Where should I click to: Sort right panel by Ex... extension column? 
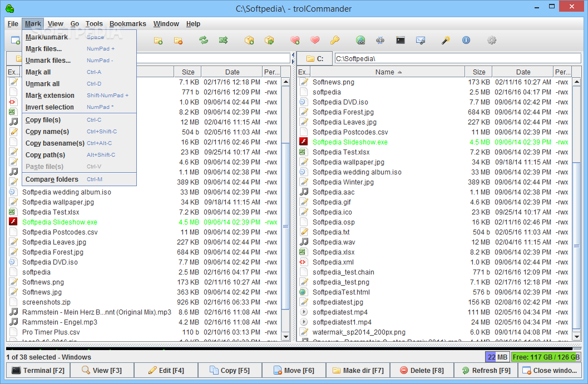(304, 72)
